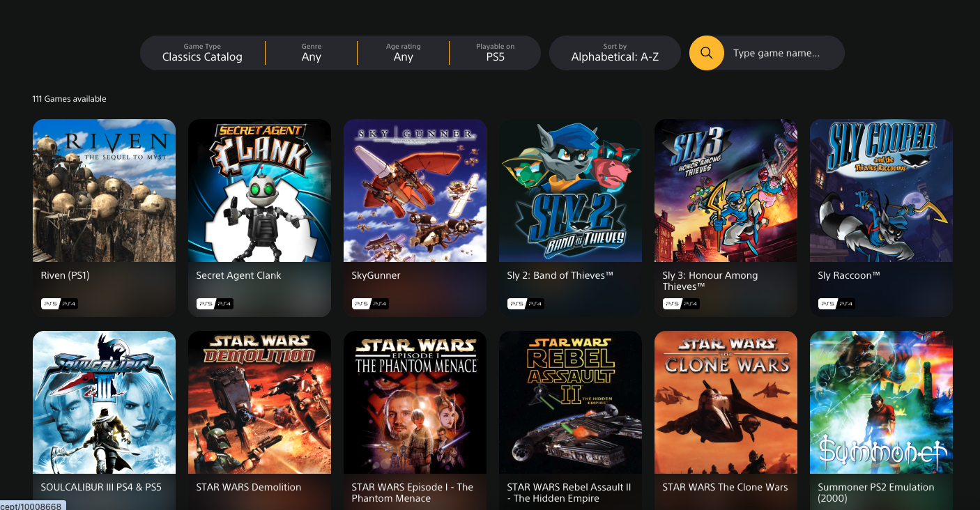980x510 pixels.
Task: Open the Star Wars Phantom Menace cover
Action: (415, 402)
